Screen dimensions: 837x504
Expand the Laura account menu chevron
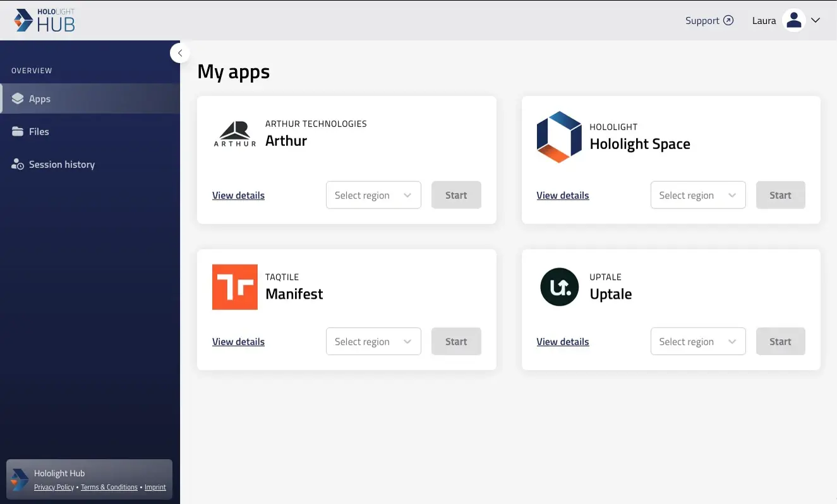[x=816, y=20]
